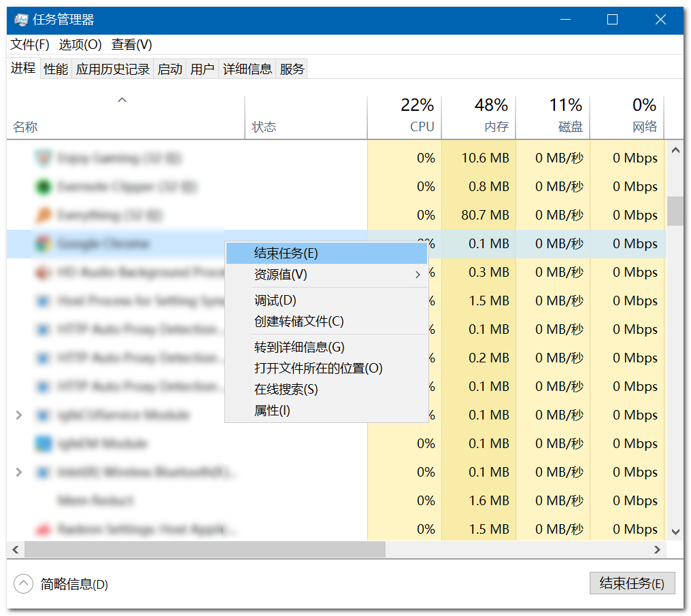Select the Enjoy Gaming process icon
The image size is (691, 616).
tap(44, 158)
